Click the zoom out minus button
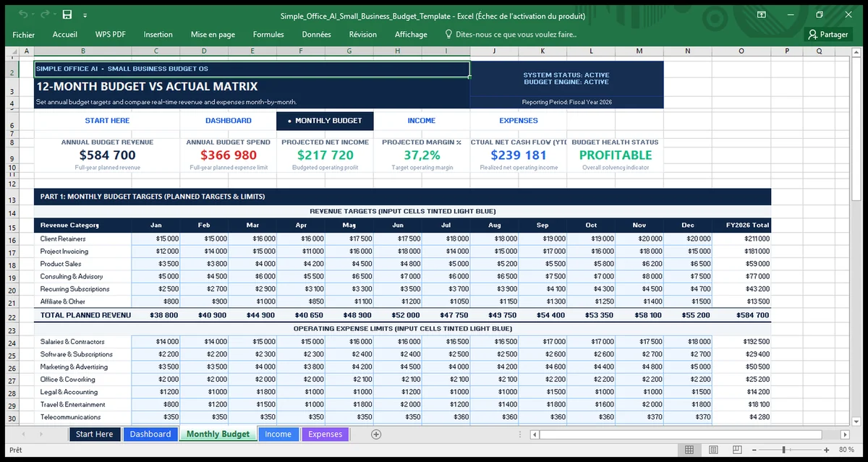868x462 pixels. click(754, 450)
